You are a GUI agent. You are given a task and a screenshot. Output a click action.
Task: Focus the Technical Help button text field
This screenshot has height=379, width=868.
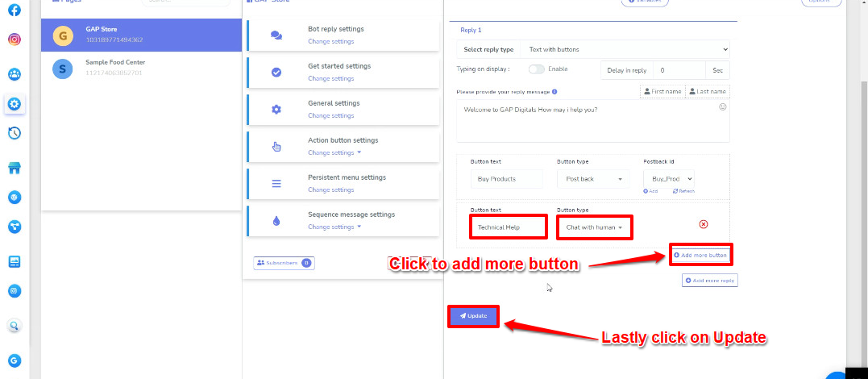point(509,227)
